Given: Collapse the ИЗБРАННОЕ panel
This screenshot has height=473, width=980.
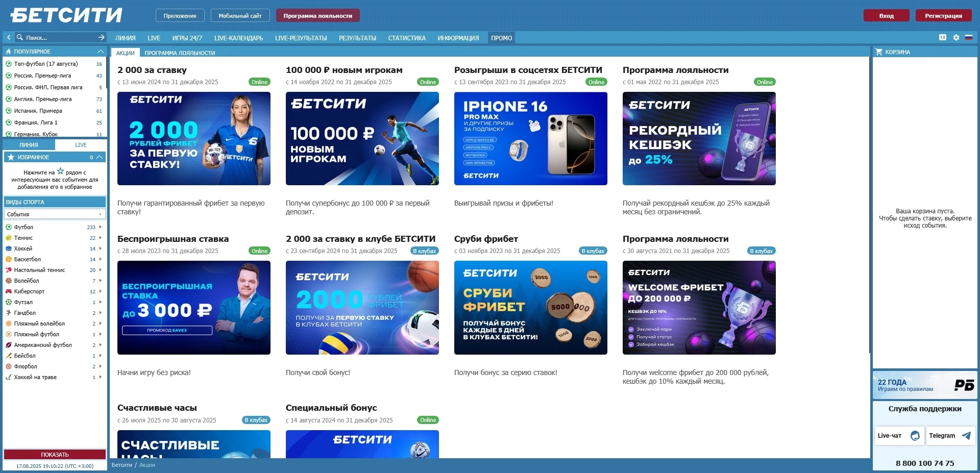Looking at the screenshot, I should click(100, 157).
